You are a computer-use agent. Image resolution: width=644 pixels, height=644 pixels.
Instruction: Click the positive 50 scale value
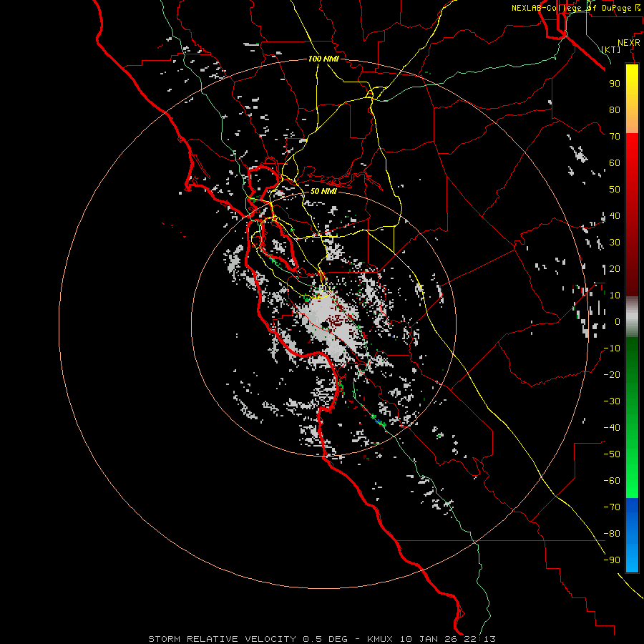pyautogui.click(x=615, y=190)
